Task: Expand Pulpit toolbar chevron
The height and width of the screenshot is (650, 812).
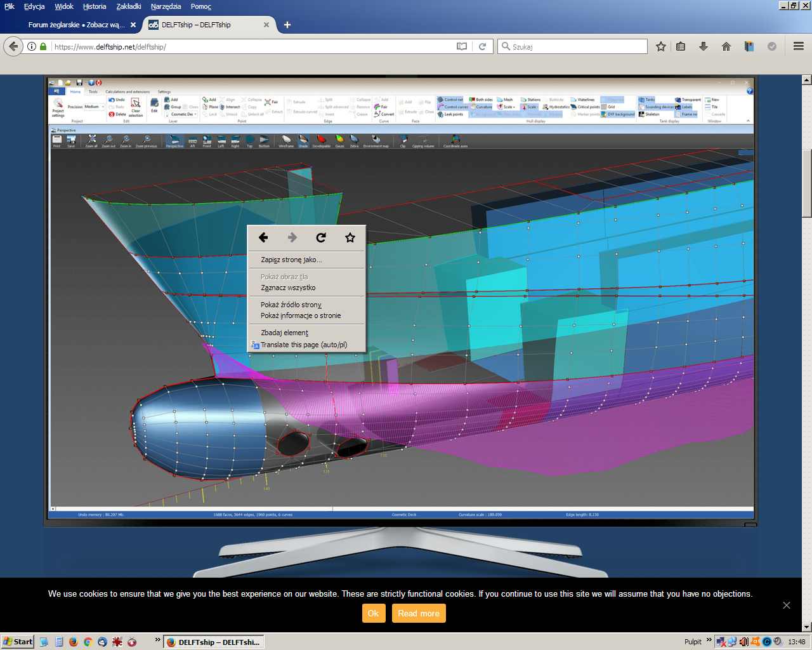Action: (x=709, y=640)
